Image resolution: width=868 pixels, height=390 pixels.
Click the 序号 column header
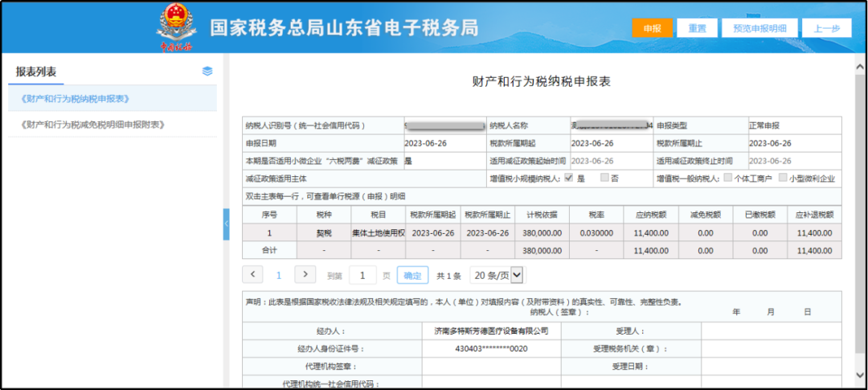[269, 215]
